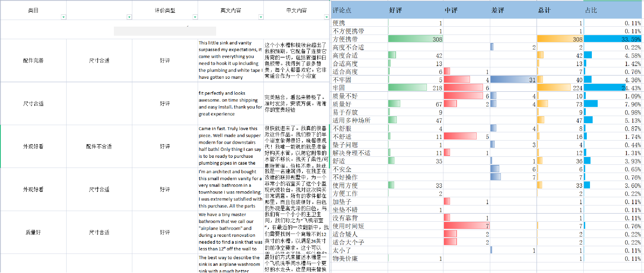Viewport: 644px width, 273px height.
Task: Select the Chinese cell starting 很快就进来了
Action: click(296, 146)
